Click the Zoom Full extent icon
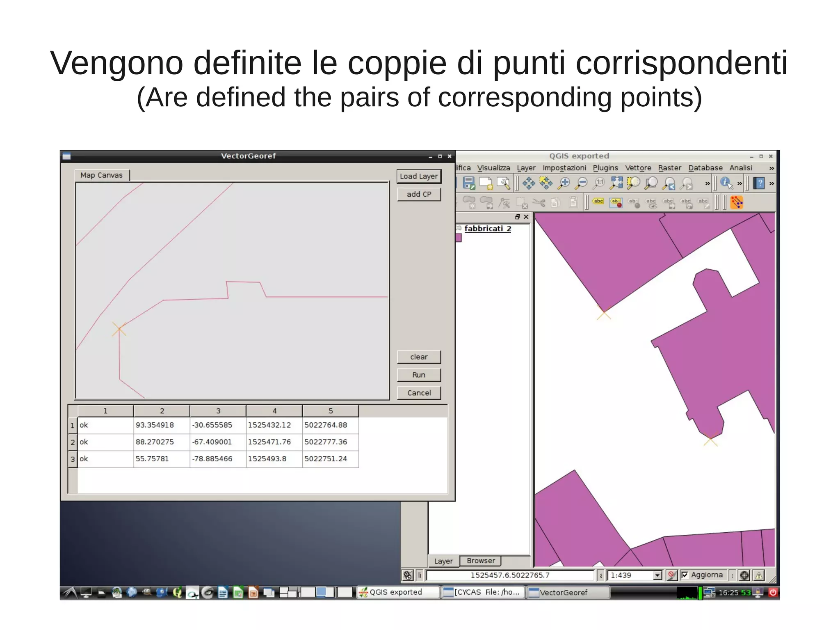The height and width of the screenshot is (630, 840). pos(616,183)
